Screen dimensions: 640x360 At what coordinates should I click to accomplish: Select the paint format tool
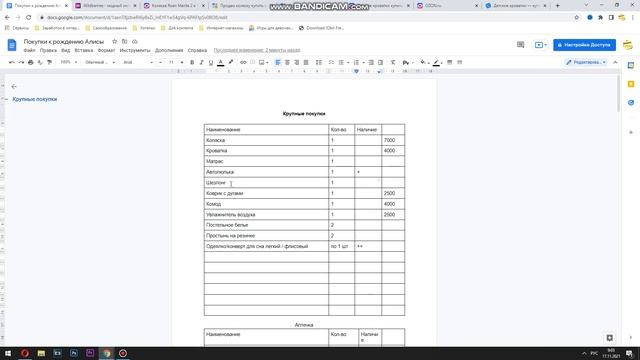click(x=49, y=62)
